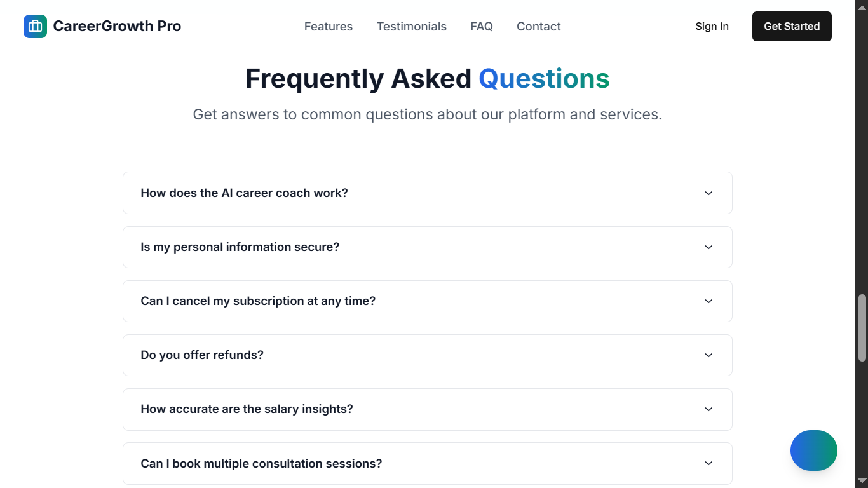This screenshot has height=488, width=868.
Task: Expand "Do you offer refunds?" question
Action: pos(202,355)
